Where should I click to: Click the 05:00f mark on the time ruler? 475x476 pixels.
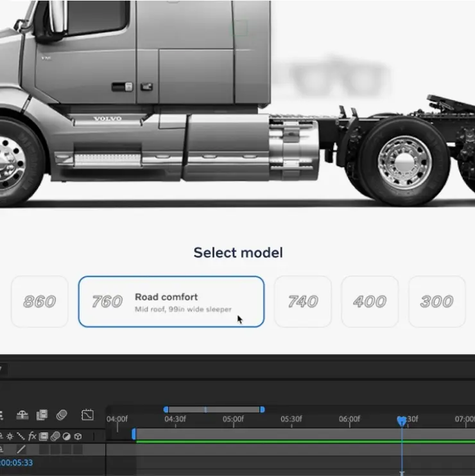pos(233,419)
